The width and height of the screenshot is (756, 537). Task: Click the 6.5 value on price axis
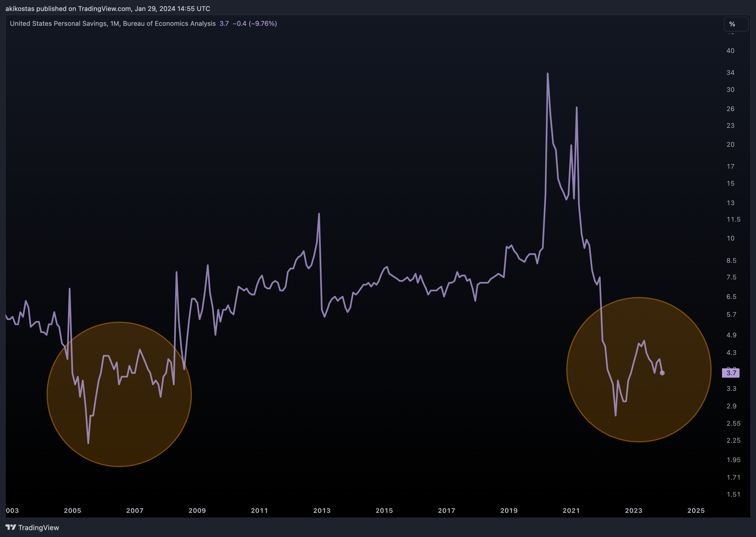click(732, 296)
